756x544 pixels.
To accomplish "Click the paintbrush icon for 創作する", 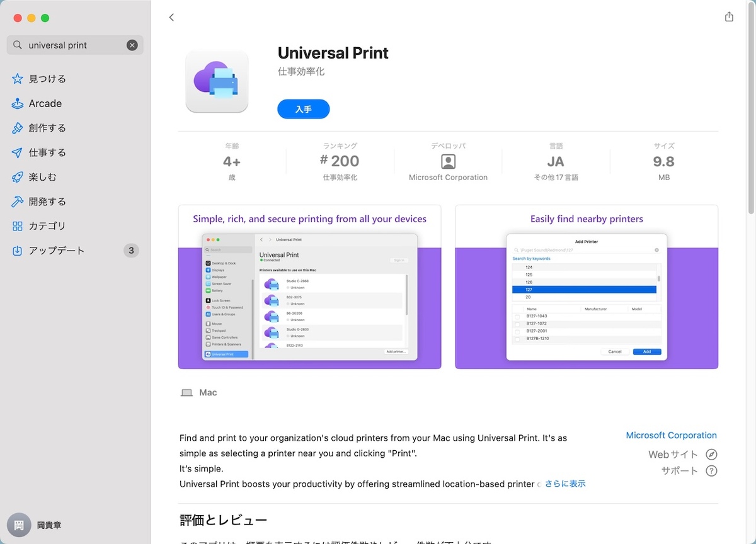I will tap(18, 128).
